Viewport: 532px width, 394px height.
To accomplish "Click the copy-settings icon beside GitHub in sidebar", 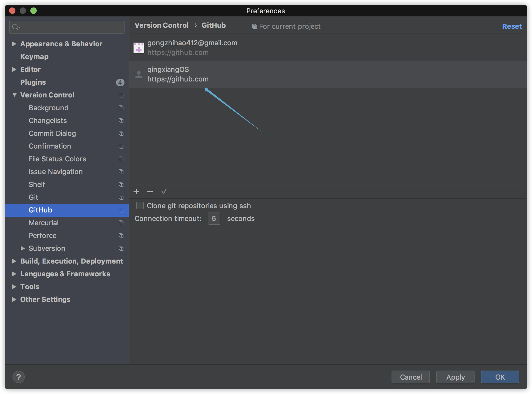I will click(x=121, y=210).
